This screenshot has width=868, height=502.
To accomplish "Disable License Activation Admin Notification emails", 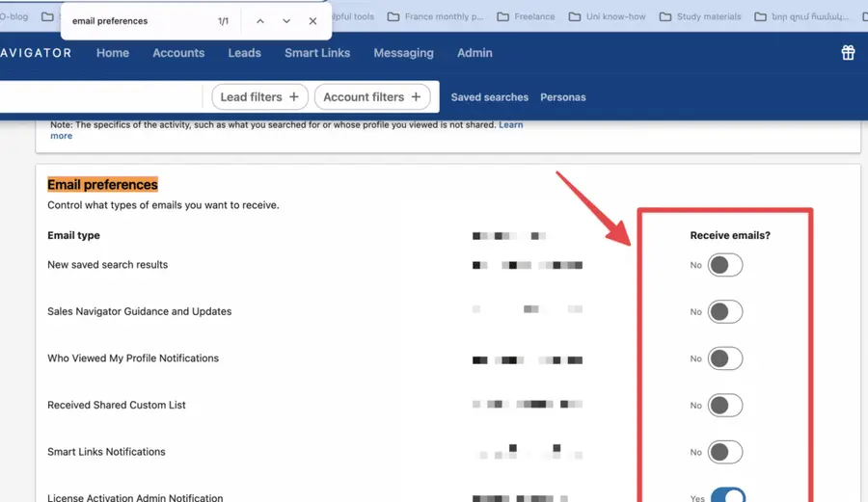I will [x=727, y=495].
